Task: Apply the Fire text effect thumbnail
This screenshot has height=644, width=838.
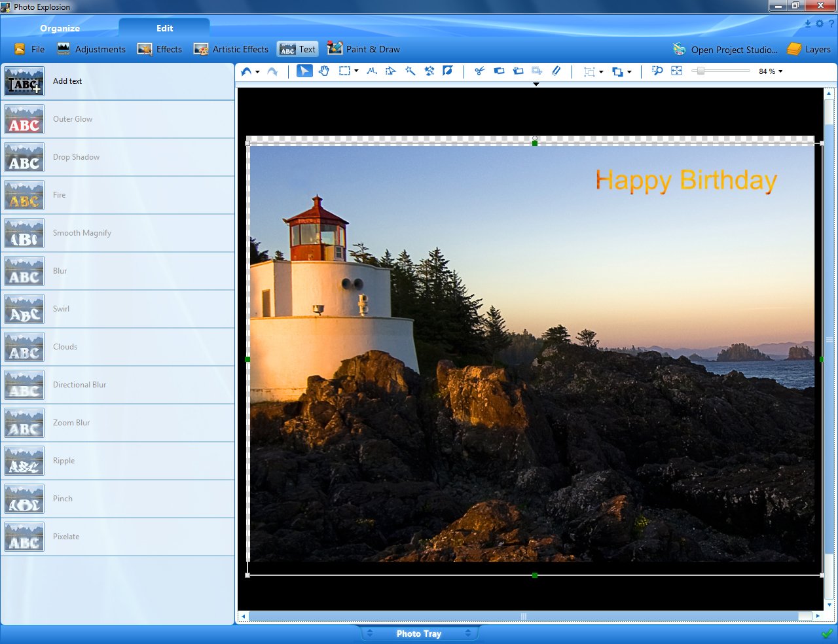Action: pos(25,195)
